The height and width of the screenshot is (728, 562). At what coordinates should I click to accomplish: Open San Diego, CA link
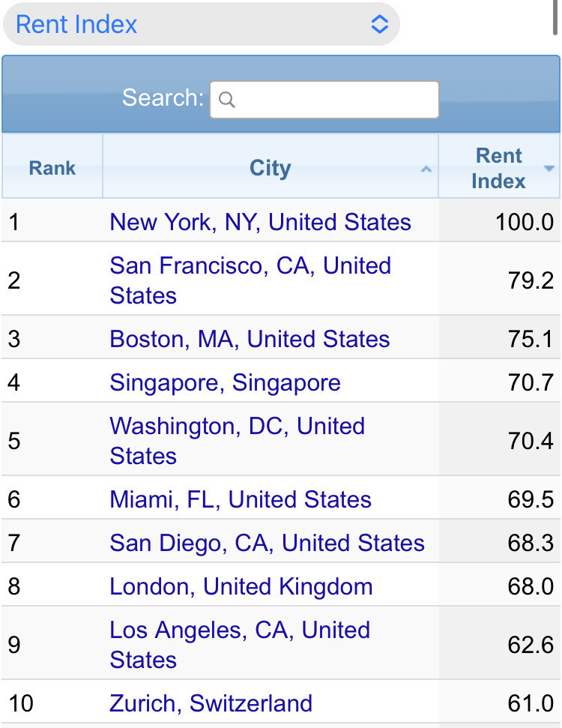(267, 543)
